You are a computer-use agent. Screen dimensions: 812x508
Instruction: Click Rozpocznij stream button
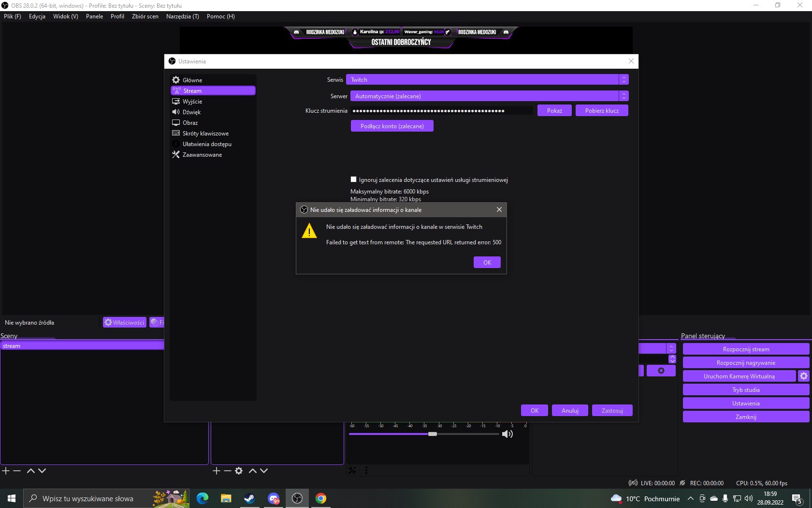[x=746, y=349]
